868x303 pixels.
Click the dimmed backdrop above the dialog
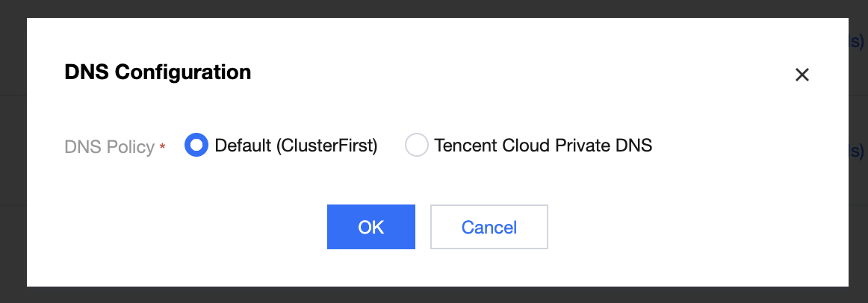(433, 8)
